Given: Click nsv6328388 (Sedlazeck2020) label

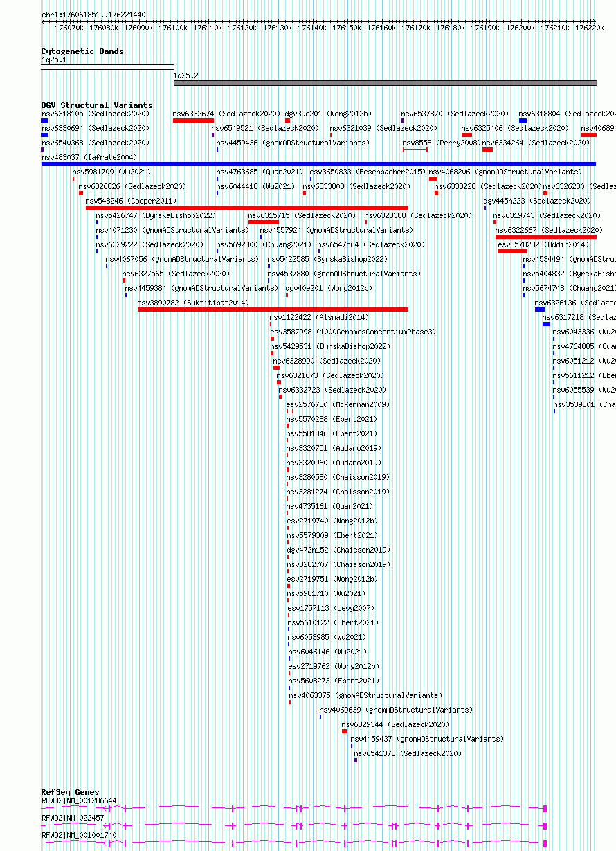Looking at the screenshot, I should tap(419, 215).
